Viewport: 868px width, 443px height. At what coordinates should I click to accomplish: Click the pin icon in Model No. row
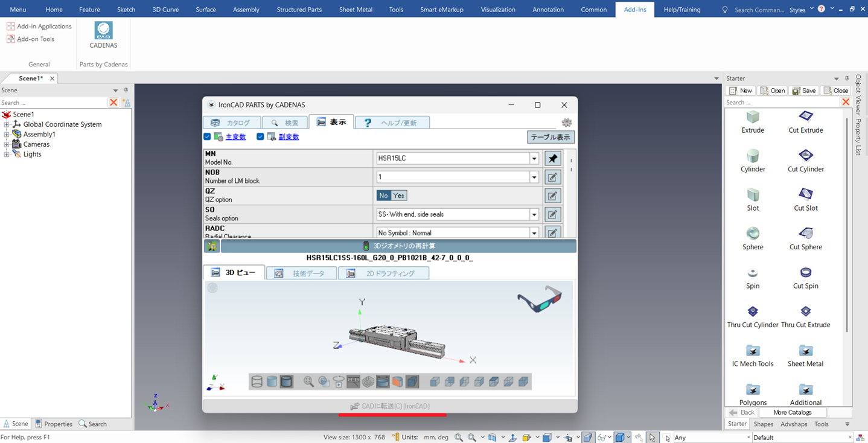pos(552,158)
